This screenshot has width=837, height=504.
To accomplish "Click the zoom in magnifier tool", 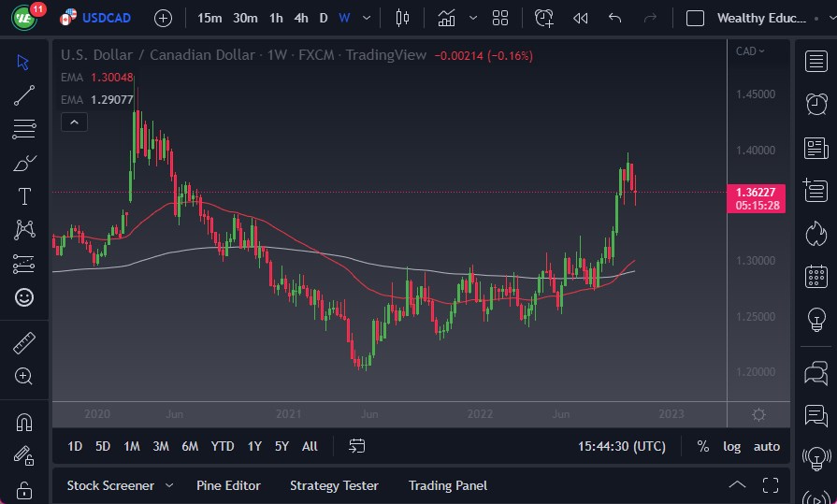I will point(24,376).
